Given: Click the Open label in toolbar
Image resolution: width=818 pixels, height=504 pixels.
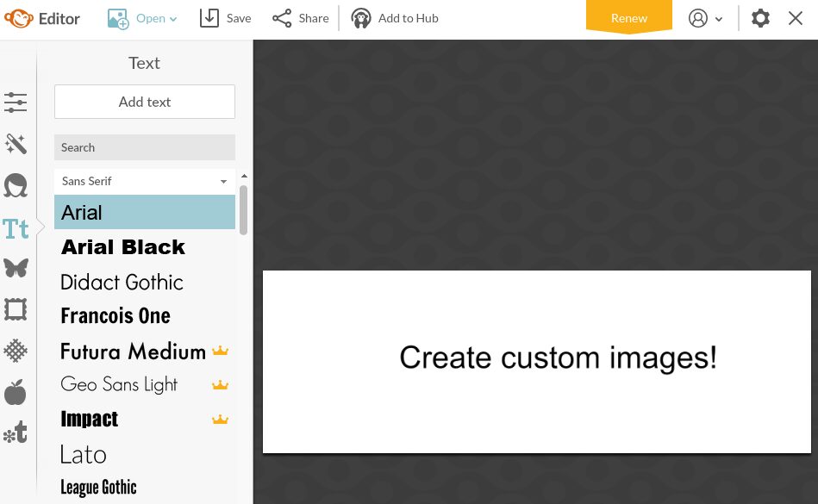Looking at the screenshot, I should tap(151, 19).
